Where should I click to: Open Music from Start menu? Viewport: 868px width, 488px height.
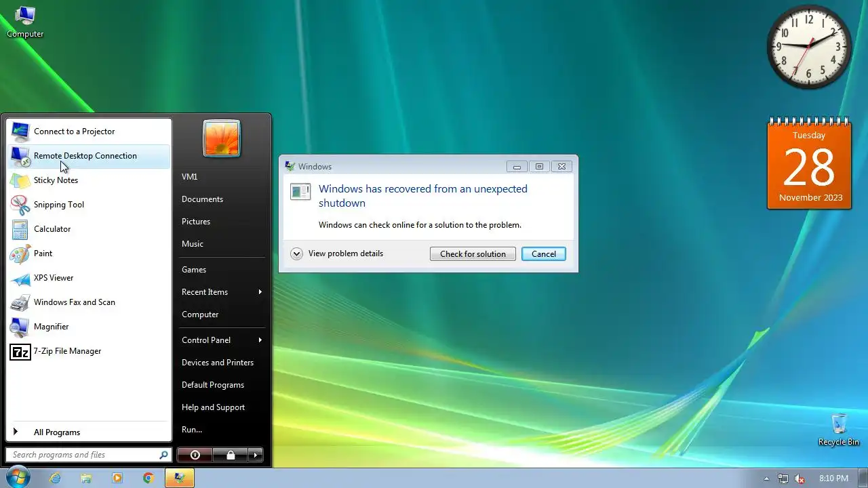click(193, 244)
